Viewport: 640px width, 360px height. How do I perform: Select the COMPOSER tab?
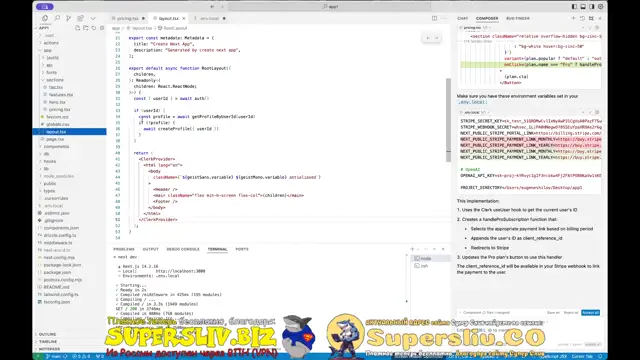click(487, 18)
